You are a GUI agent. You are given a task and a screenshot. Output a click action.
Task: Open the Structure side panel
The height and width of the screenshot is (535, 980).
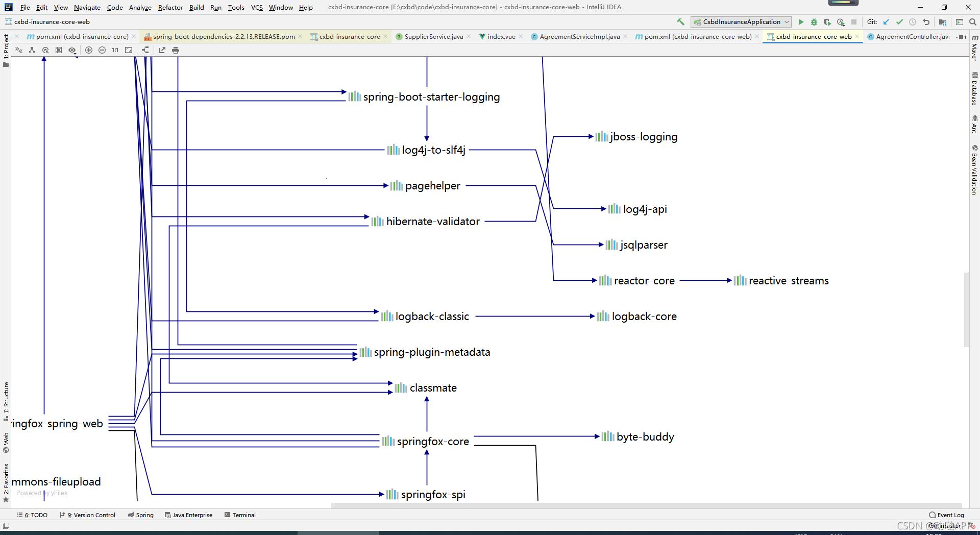point(6,401)
